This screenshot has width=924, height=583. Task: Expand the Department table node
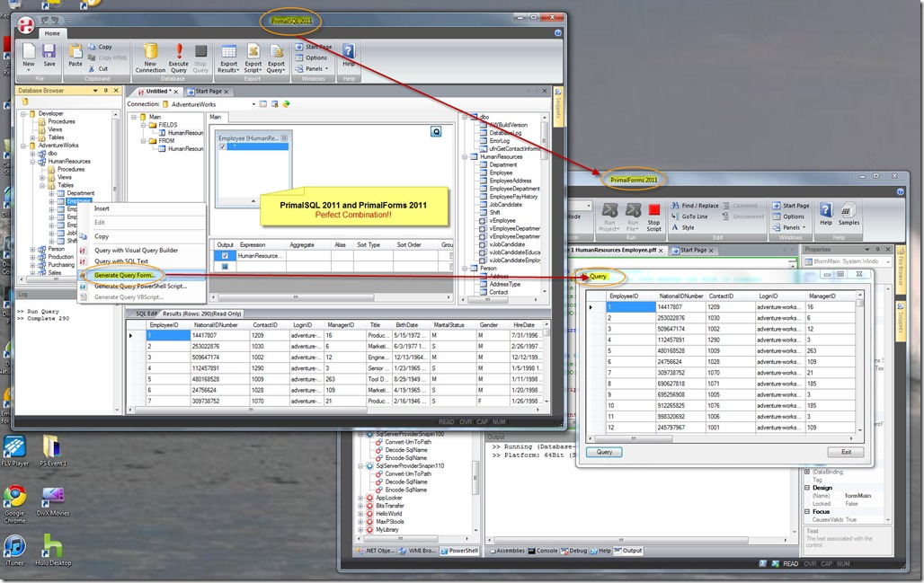coord(51,193)
